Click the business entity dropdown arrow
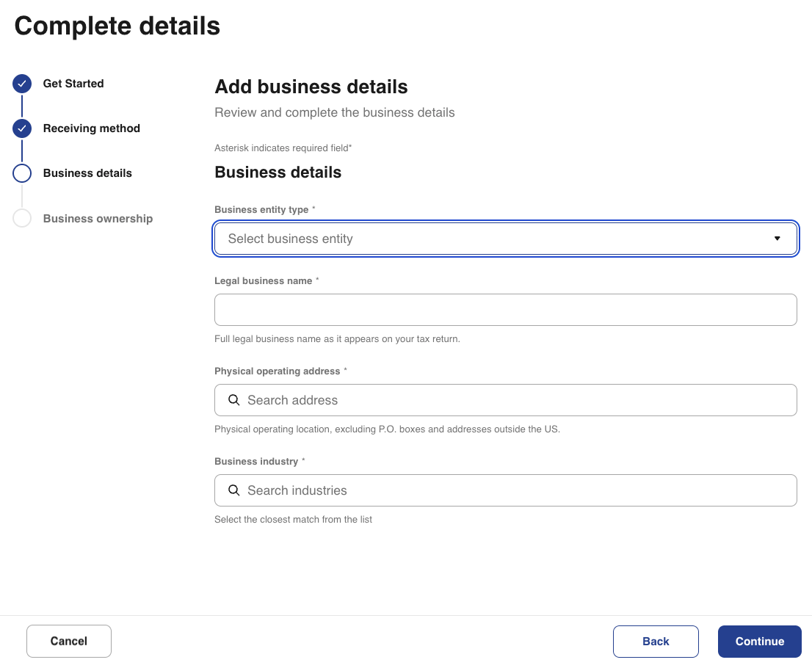The image size is (812, 668). click(x=777, y=239)
